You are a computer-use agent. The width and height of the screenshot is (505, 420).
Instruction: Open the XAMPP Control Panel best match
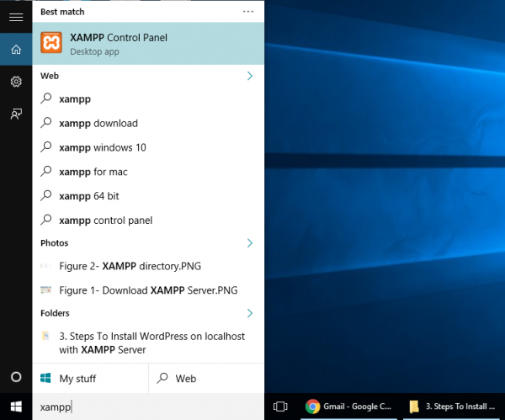pos(148,44)
